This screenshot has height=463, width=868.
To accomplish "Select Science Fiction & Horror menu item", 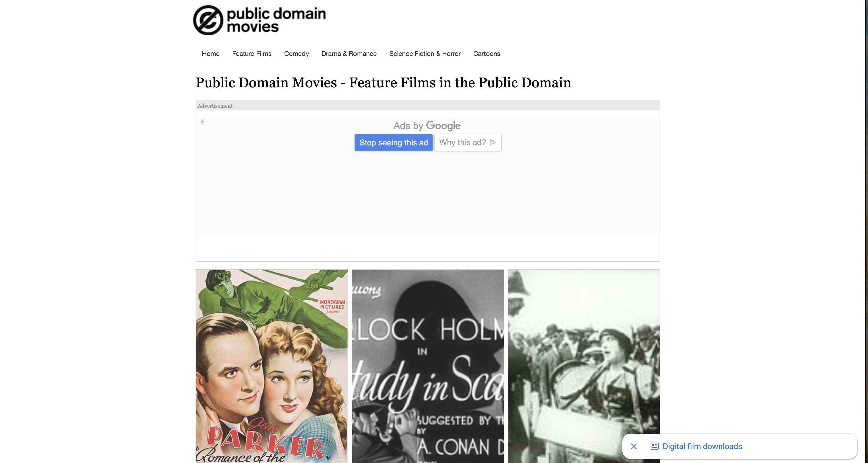I will (425, 54).
